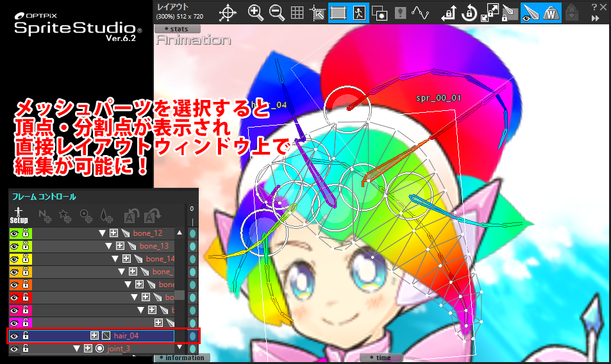Image resolution: width=611 pixels, height=364 pixels.
Task: Click the grayed-out W download icon
Action: [x=572, y=13]
